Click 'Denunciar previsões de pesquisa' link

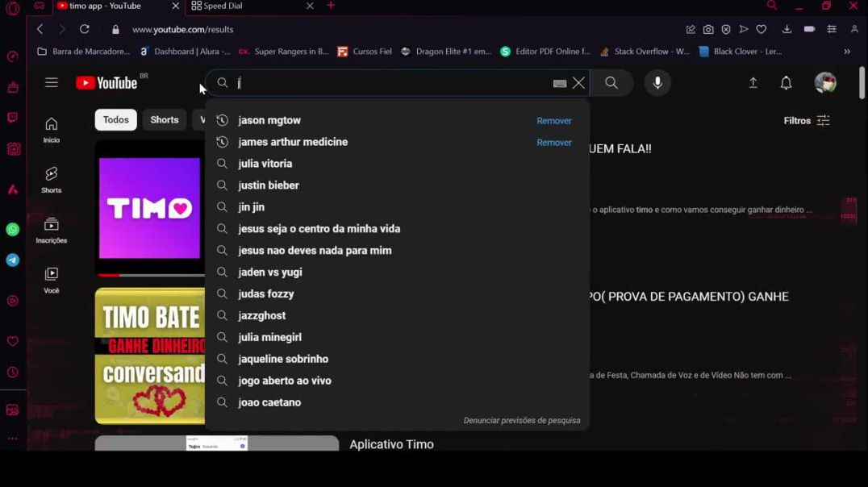(522, 421)
